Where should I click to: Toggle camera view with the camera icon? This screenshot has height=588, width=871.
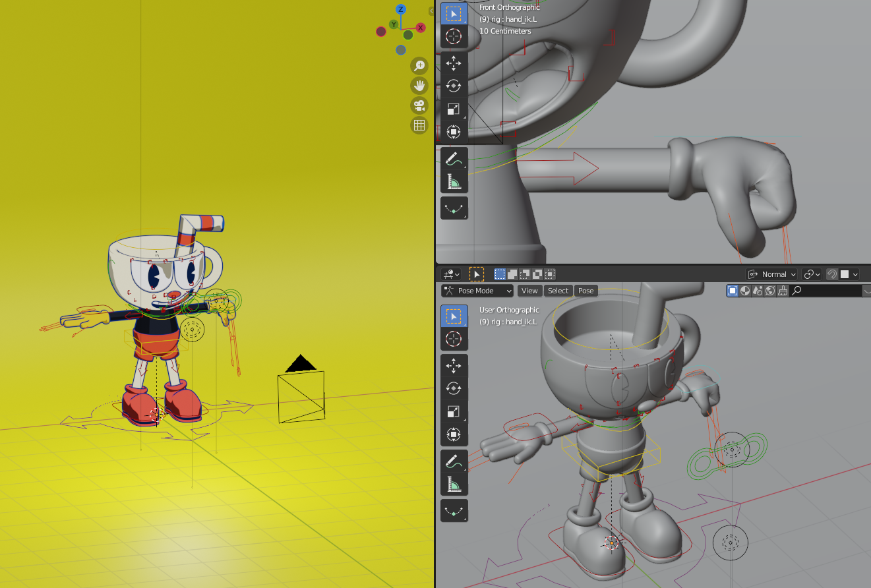(419, 105)
